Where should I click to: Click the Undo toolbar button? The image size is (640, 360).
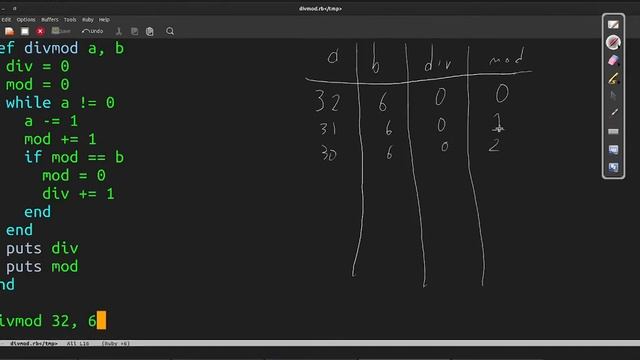(x=92, y=31)
